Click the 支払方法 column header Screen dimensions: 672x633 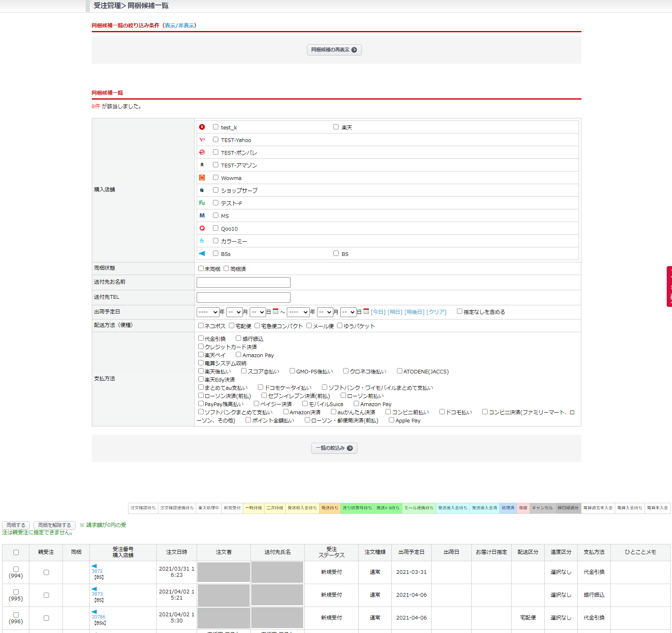[x=594, y=552]
